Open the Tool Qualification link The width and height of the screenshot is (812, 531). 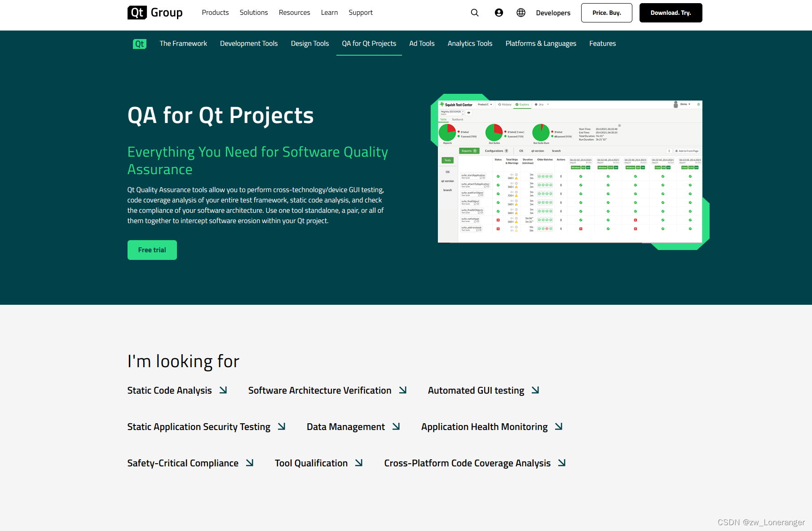(311, 463)
